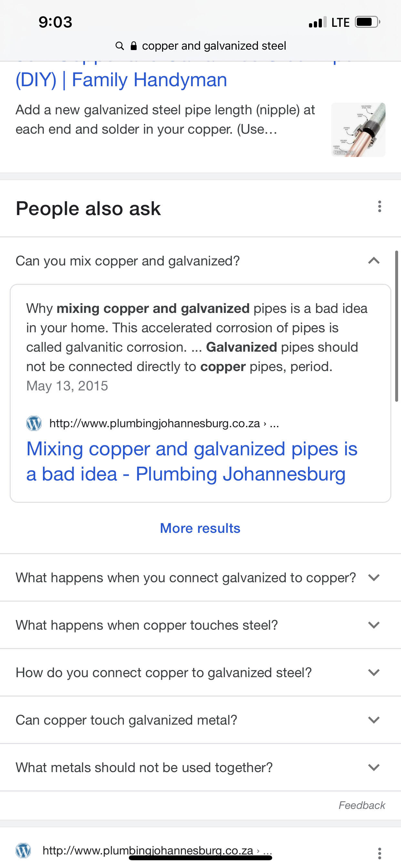Open "Mixing copper and galvanized pipes" link

click(x=192, y=461)
